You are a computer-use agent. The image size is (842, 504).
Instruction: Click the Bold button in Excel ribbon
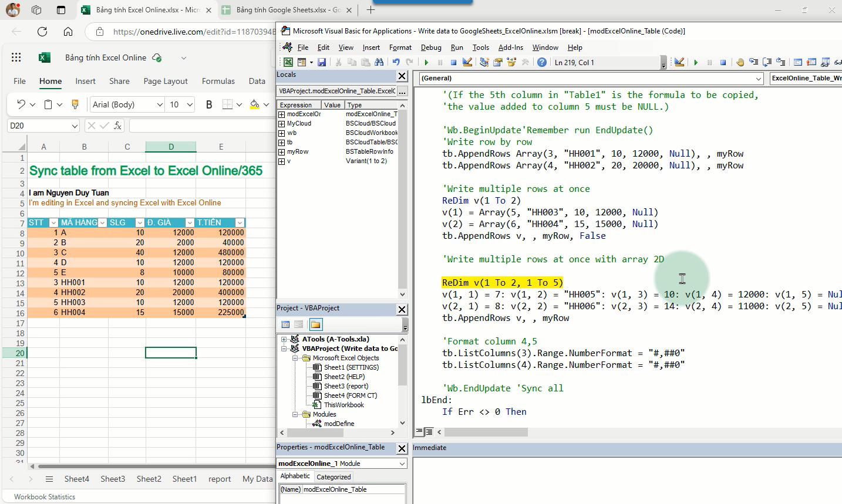pyautogui.click(x=209, y=104)
